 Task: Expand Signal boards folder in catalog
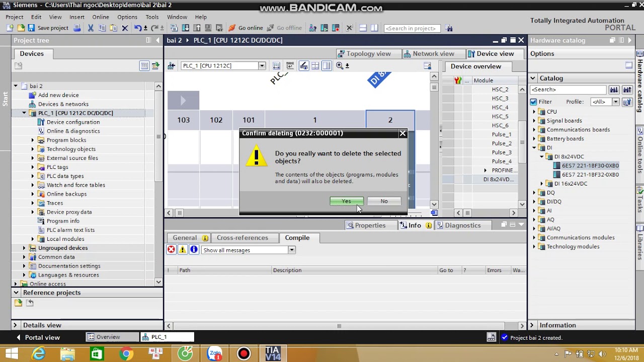coord(534,121)
